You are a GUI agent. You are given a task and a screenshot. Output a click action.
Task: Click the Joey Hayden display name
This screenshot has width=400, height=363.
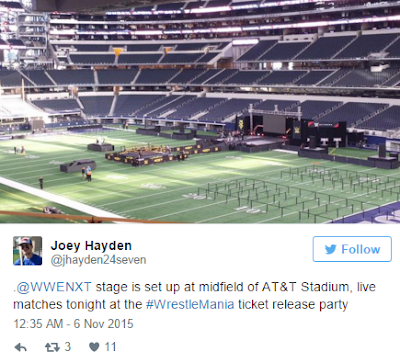pyautogui.click(x=91, y=246)
